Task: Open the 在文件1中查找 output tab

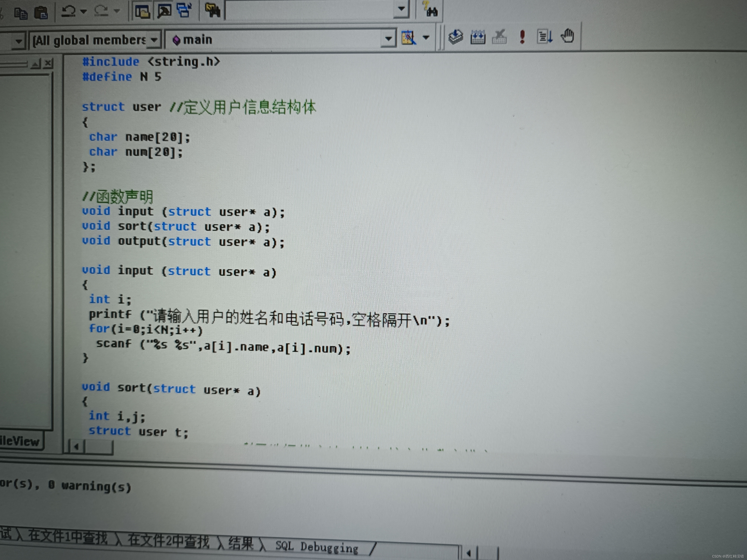Action: point(68,537)
